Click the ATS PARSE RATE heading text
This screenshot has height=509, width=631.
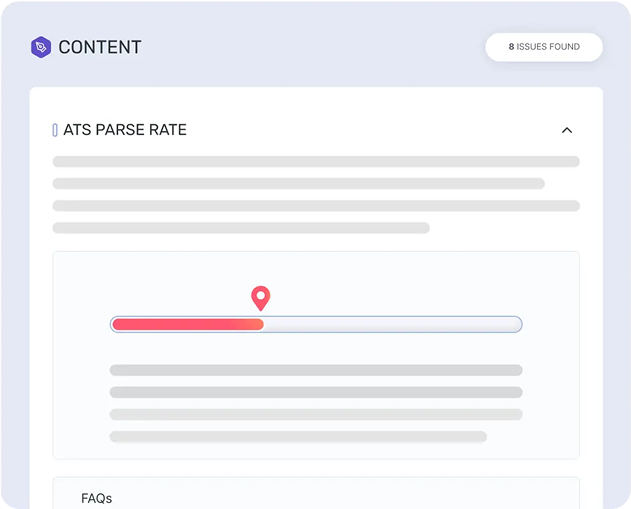pos(125,130)
